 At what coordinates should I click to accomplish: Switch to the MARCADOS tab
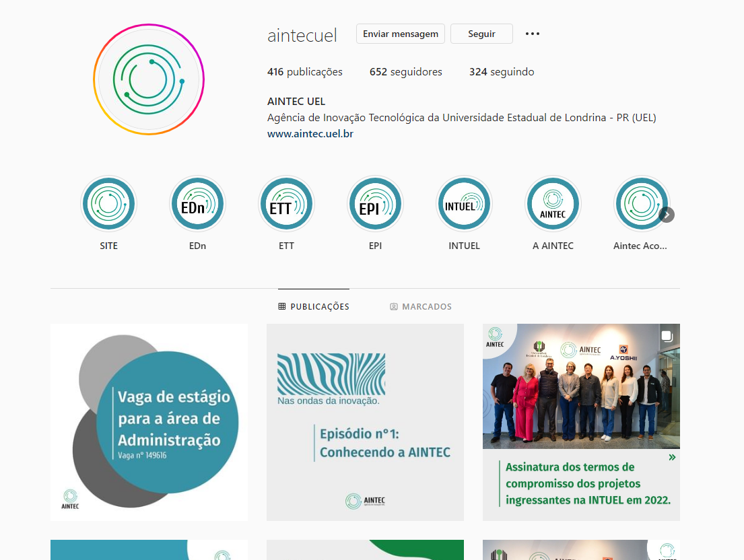(x=421, y=306)
